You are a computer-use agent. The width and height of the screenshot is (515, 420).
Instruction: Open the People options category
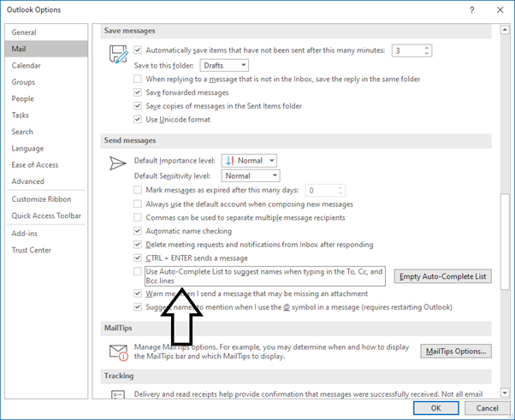click(x=46, y=98)
